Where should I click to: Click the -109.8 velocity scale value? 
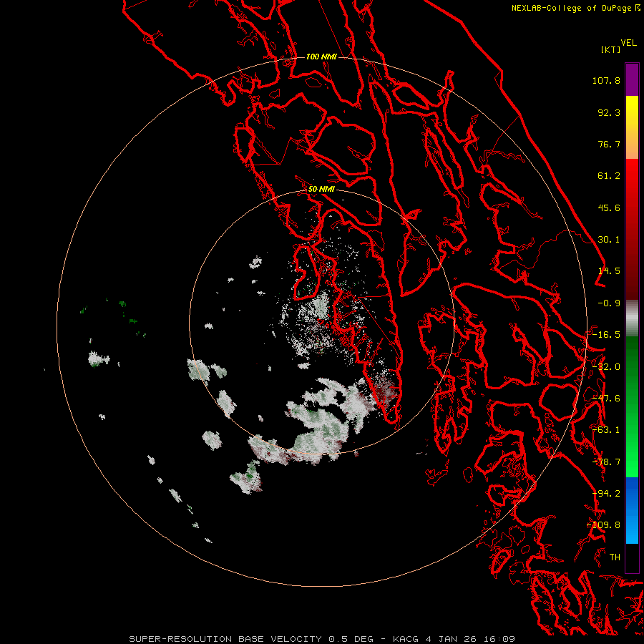[x=604, y=525]
